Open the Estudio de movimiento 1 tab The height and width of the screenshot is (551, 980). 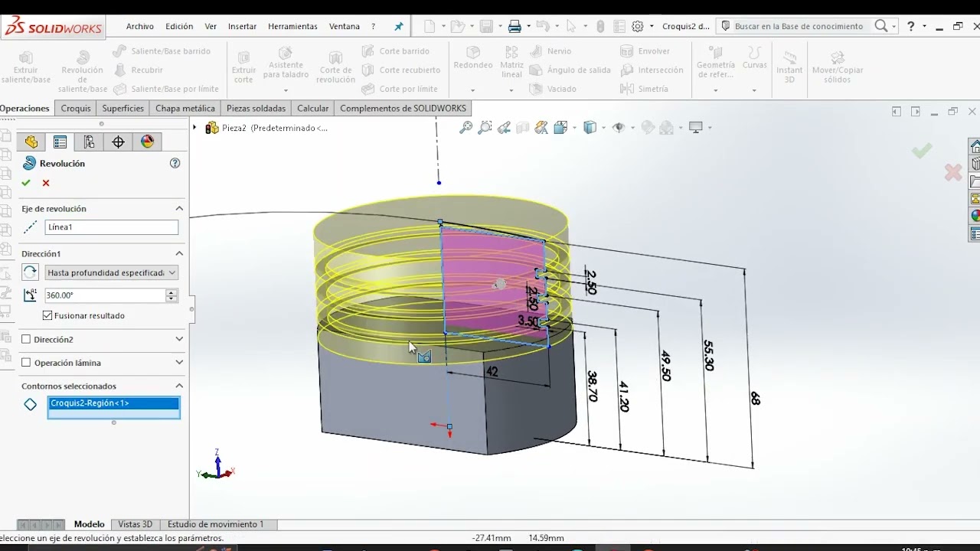[x=215, y=524]
